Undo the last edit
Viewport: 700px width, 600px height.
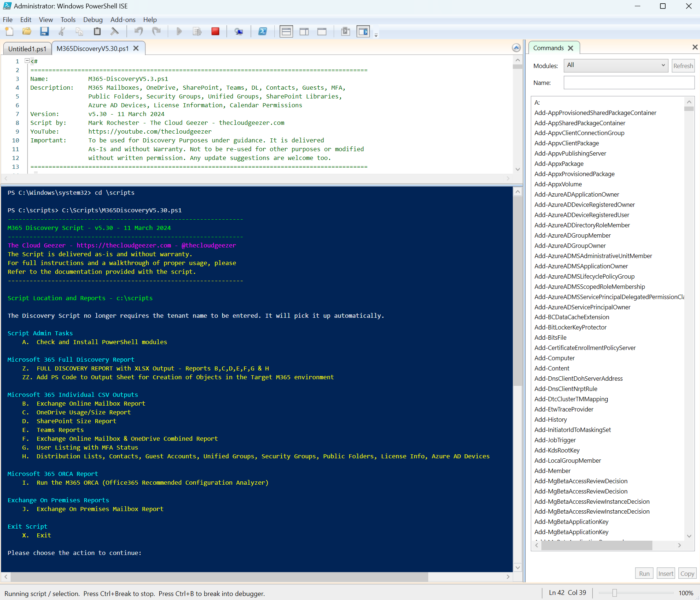pos(138,31)
